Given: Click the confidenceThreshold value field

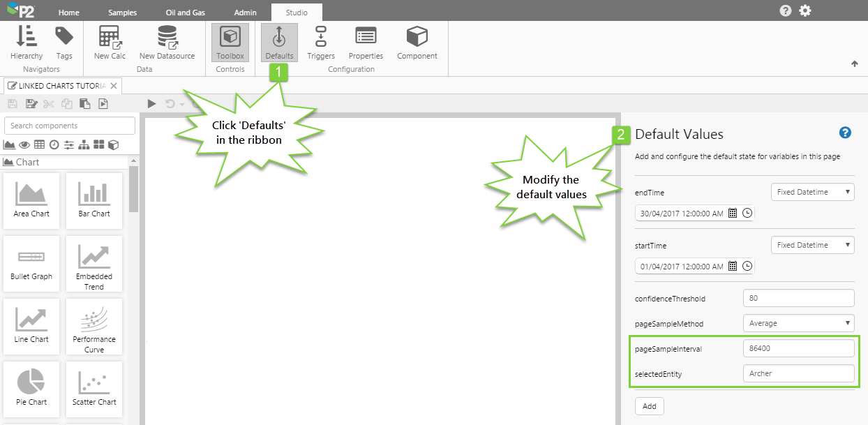Looking at the screenshot, I should [x=799, y=298].
